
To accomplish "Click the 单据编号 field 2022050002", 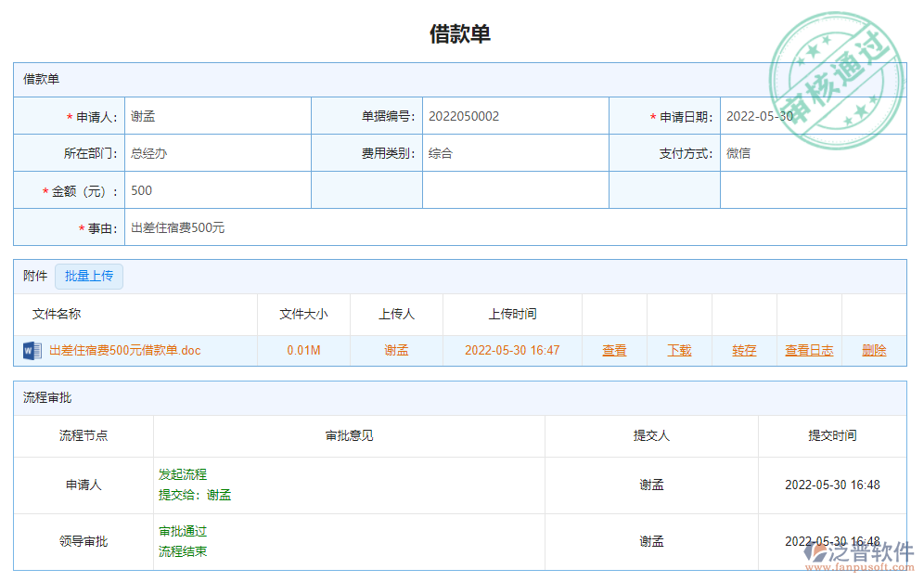I will tap(515, 117).
